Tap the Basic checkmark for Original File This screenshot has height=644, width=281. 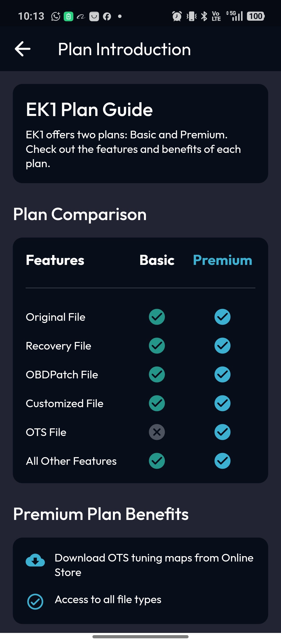(x=157, y=317)
